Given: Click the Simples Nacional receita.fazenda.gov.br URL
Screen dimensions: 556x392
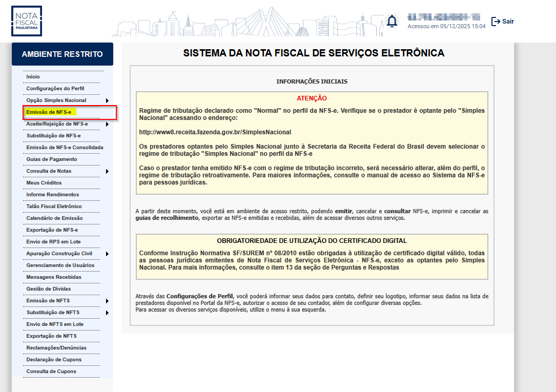Looking at the screenshot, I should [215, 132].
